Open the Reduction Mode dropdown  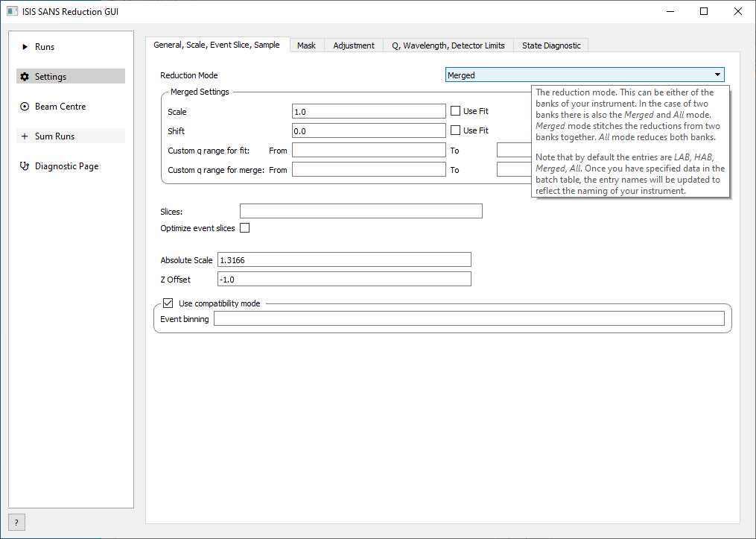click(x=585, y=75)
